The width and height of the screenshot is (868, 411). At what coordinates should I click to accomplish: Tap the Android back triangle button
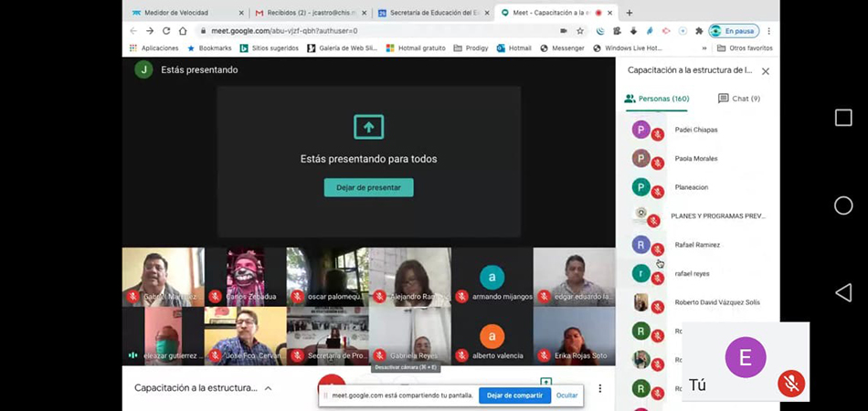click(x=843, y=292)
